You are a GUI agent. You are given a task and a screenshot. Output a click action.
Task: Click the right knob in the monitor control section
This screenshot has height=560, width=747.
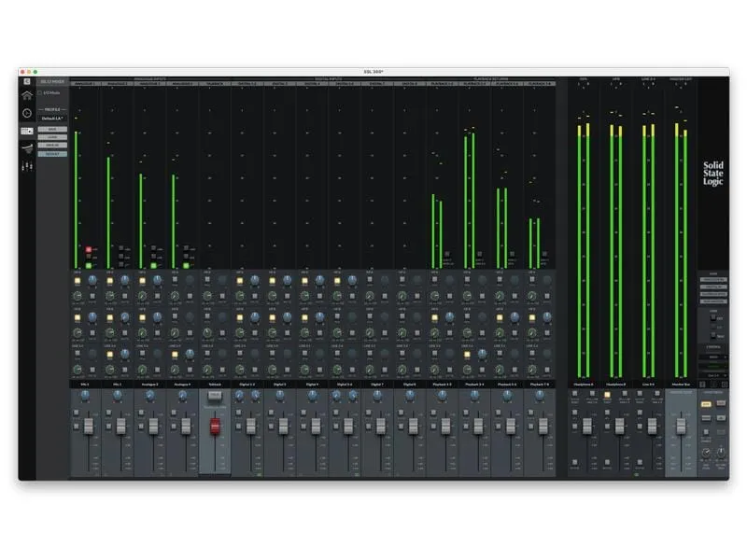pos(721,452)
